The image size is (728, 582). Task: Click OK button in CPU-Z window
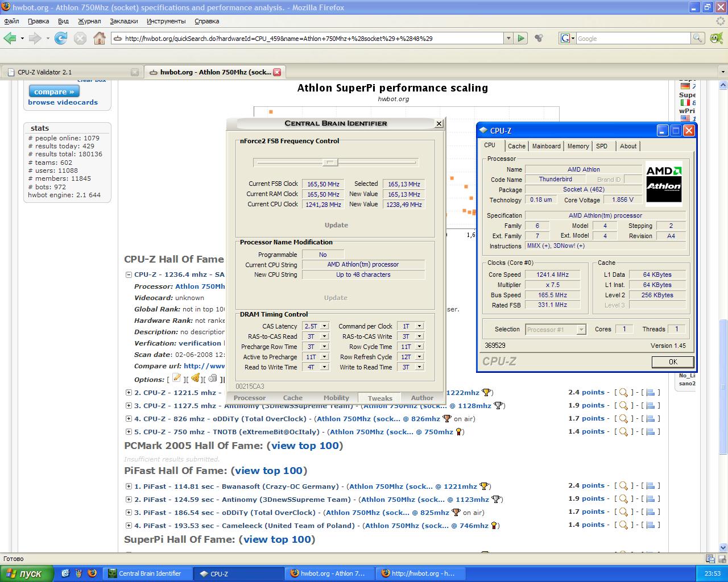tap(673, 361)
